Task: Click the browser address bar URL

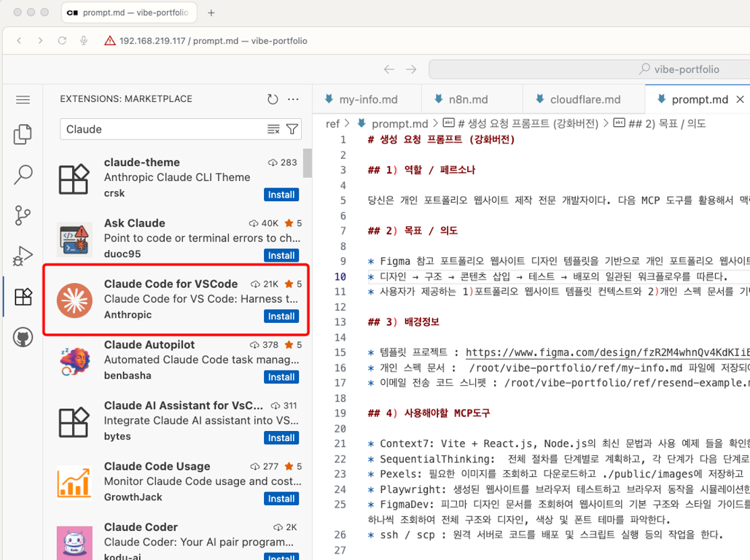Action: click(214, 41)
